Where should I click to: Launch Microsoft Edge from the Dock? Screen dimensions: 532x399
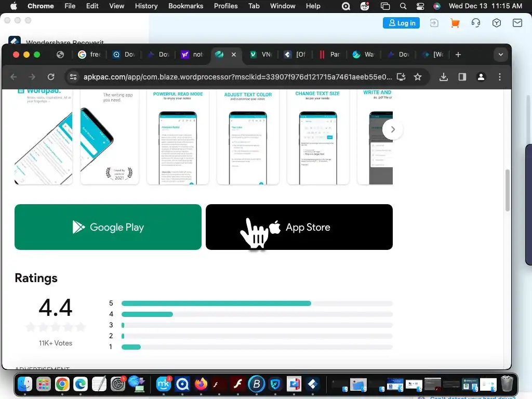(x=81, y=384)
